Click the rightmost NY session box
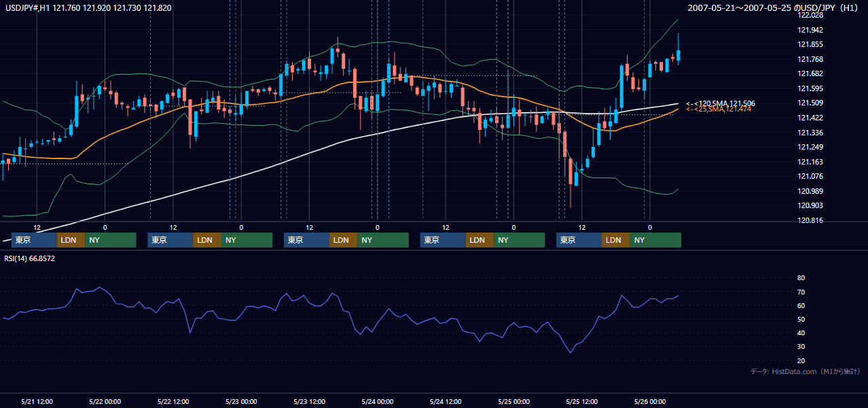The height and width of the screenshot is (408, 868). point(655,240)
